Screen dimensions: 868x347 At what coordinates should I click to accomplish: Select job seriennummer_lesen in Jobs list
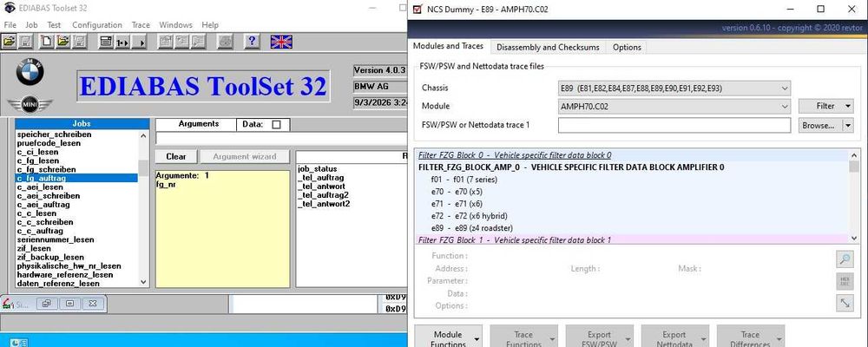[76, 239]
